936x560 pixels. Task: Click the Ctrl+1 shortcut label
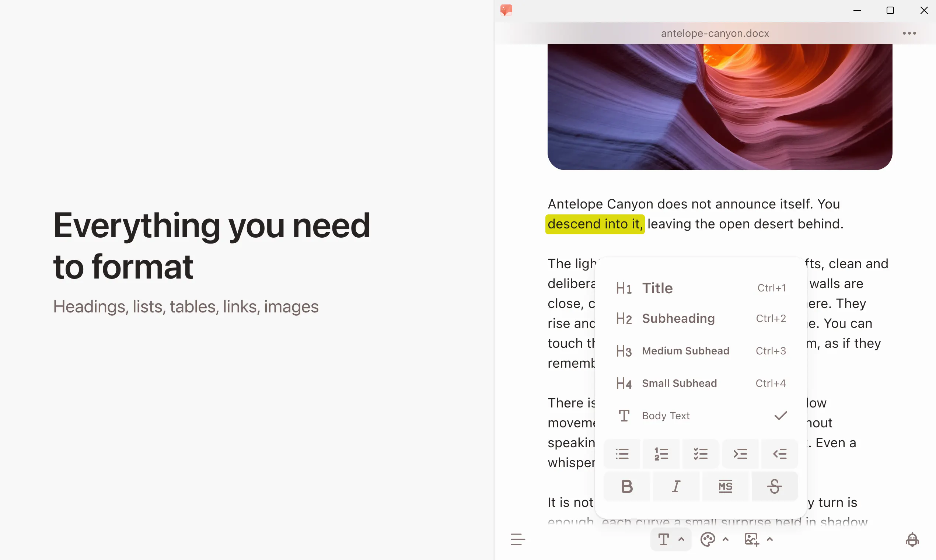pos(771,288)
